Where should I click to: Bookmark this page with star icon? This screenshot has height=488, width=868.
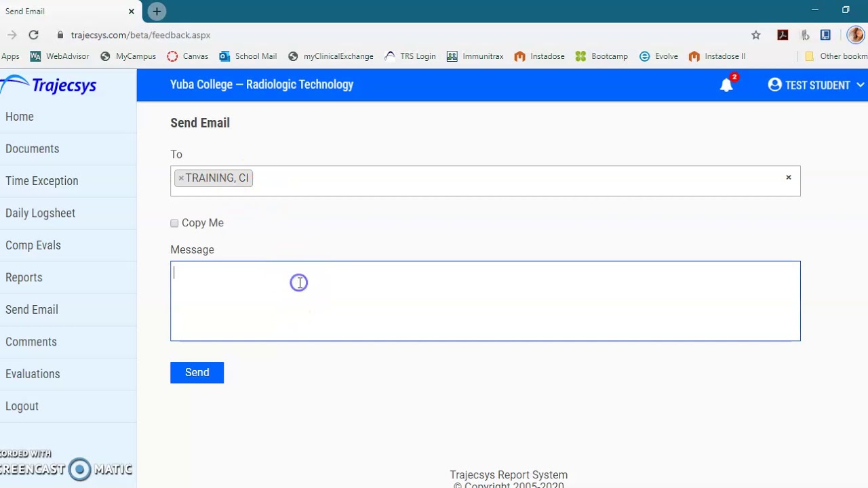(x=755, y=35)
